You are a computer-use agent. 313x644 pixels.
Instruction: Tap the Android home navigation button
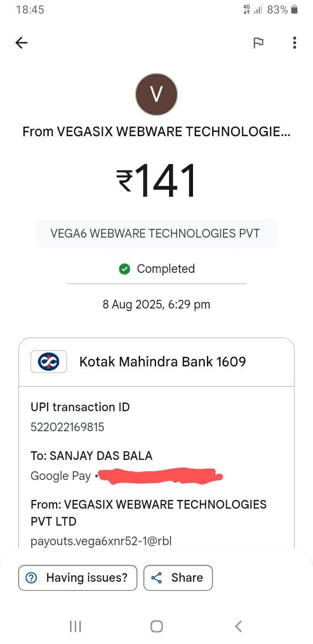pos(156,626)
